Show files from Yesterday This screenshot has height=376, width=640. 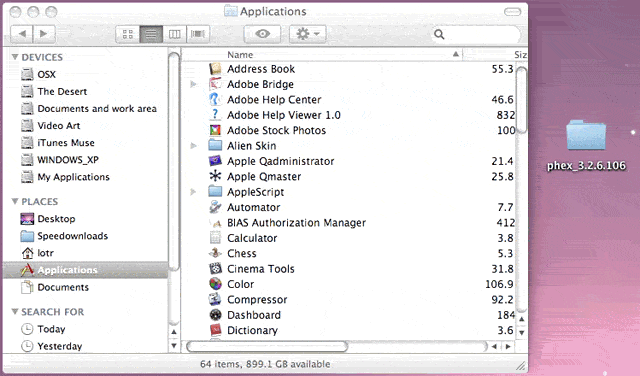pos(51,346)
